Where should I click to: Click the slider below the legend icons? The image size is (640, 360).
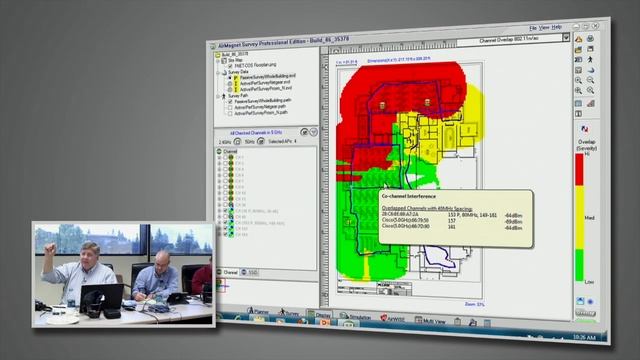pos(585,313)
